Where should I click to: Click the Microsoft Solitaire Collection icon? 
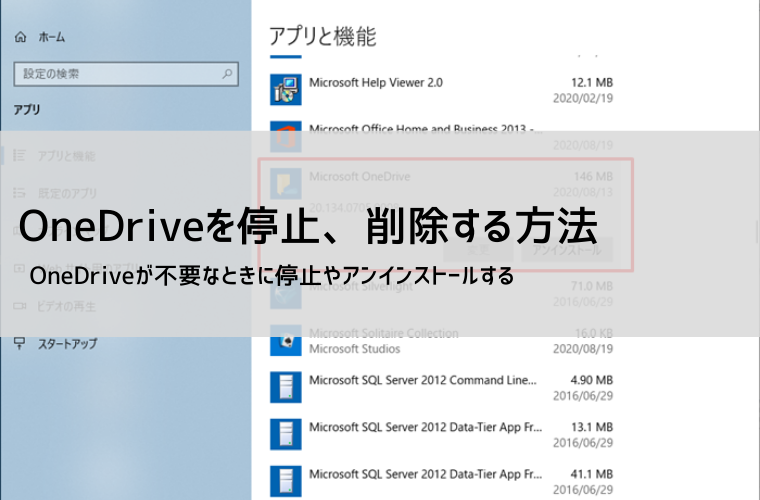pyautogui.click(x=285, y=341)
